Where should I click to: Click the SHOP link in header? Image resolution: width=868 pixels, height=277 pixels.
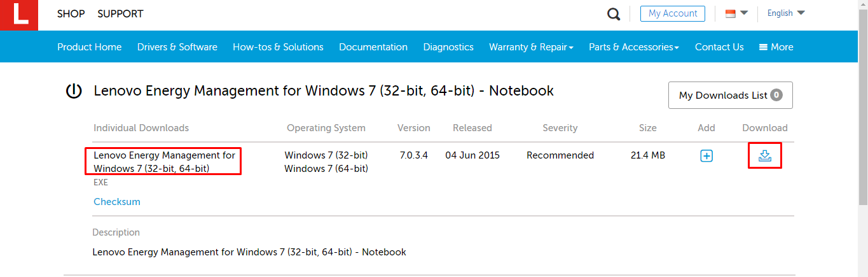tap(71, 13)
